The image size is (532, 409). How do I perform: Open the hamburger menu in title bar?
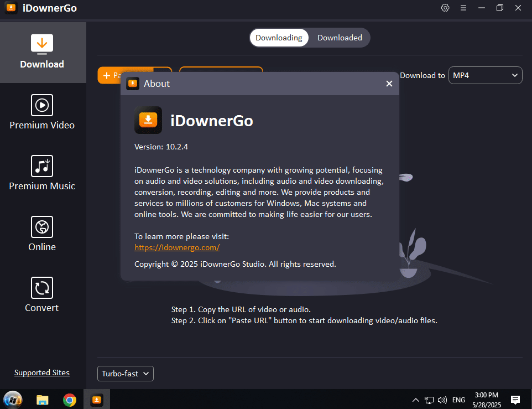coord(463,8)
